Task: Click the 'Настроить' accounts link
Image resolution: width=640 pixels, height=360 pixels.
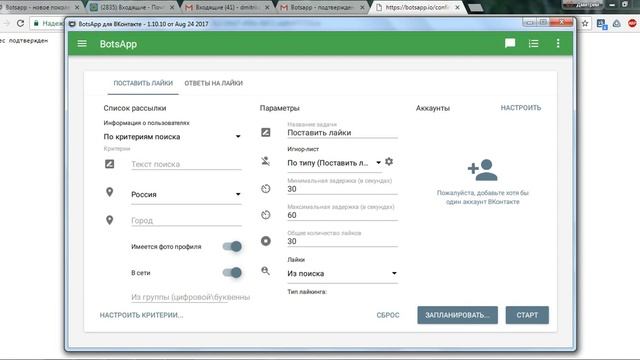Action: coord(521,108)
